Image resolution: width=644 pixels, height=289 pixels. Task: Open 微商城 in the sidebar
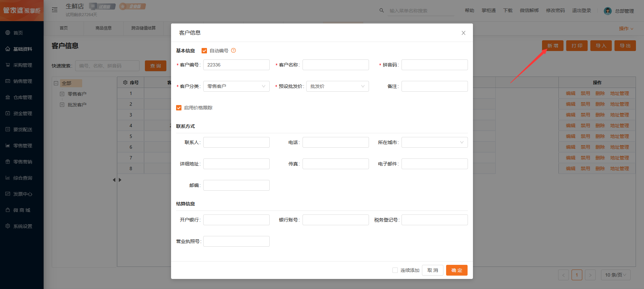click(22, 210)
